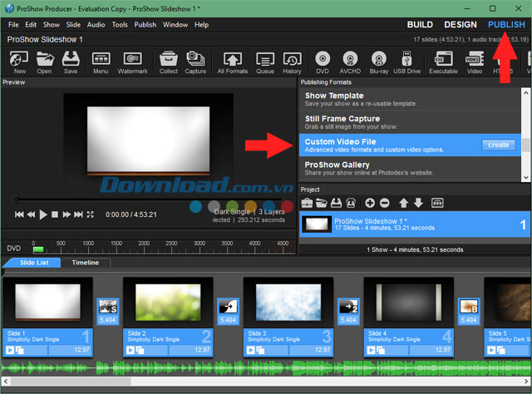Jump to the first slide in preview

tap(19, 214)
